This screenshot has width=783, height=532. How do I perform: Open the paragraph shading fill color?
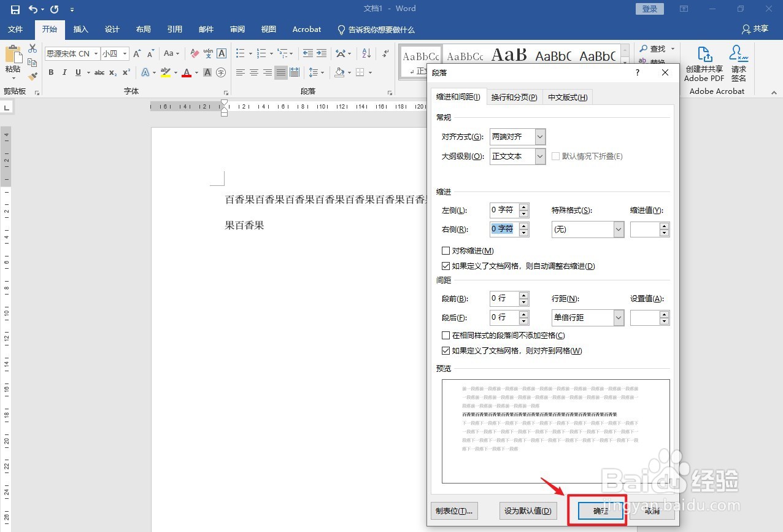click(x=339, y=72)
